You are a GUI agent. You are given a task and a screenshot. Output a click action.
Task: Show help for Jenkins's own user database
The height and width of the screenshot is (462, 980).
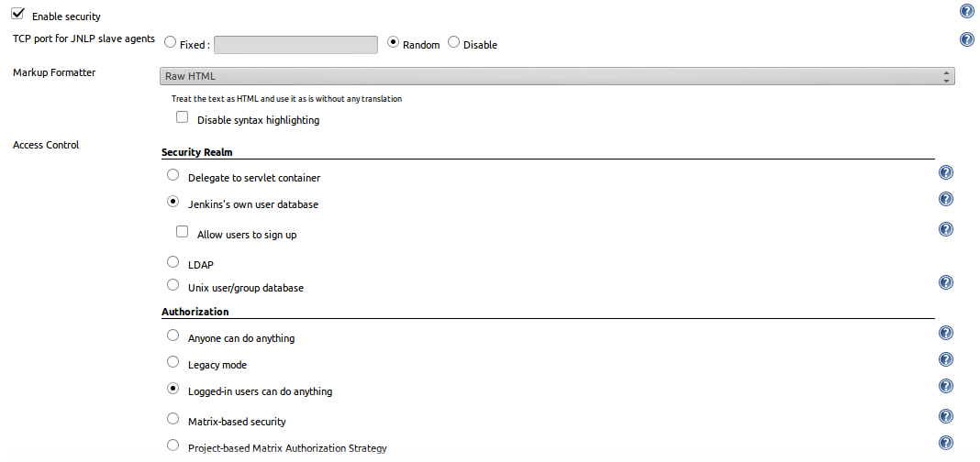pos(946,199)
